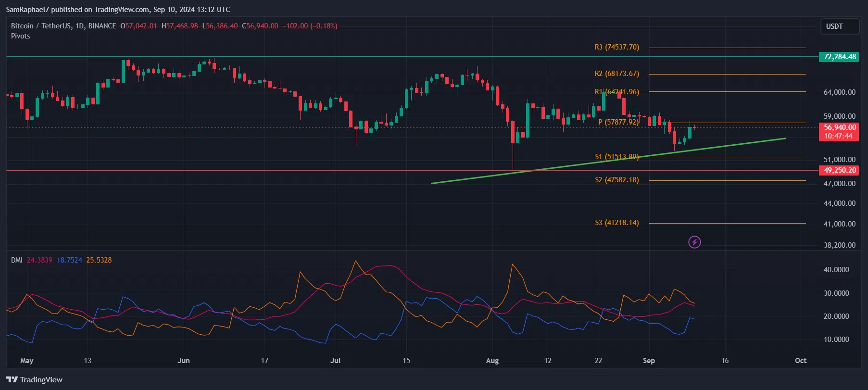Click the purple lightning event icon
This screenshot has width=868, height=390.
694,242
